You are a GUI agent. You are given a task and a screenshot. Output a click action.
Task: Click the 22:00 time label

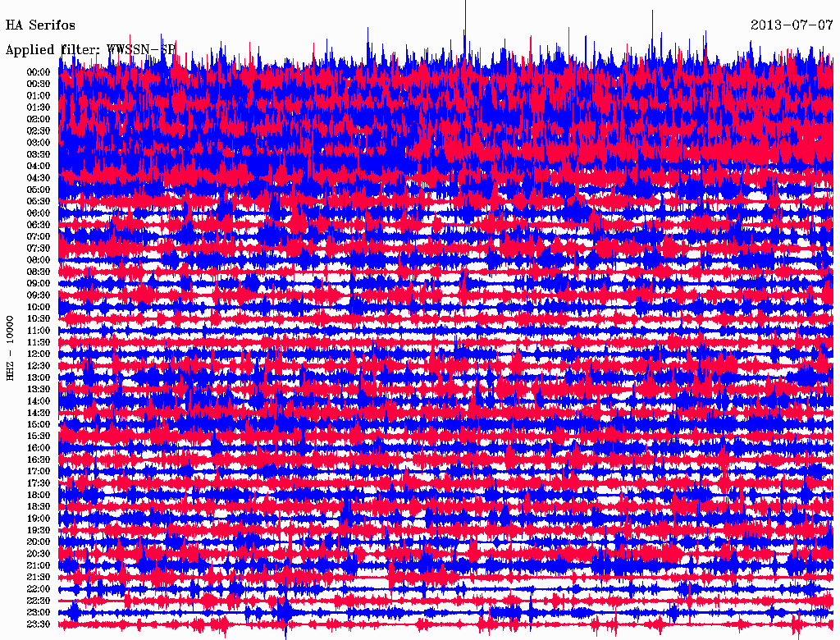(x=38, y=589)
